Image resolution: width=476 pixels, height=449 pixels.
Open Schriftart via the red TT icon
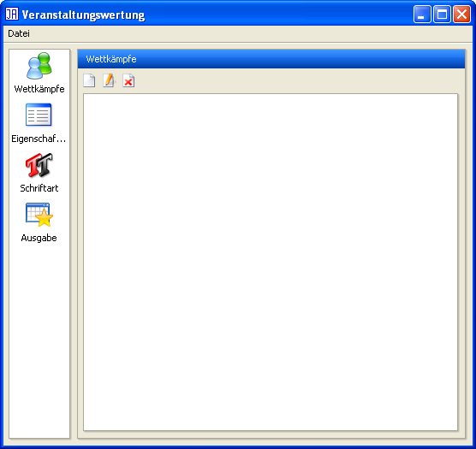(39, 165)
